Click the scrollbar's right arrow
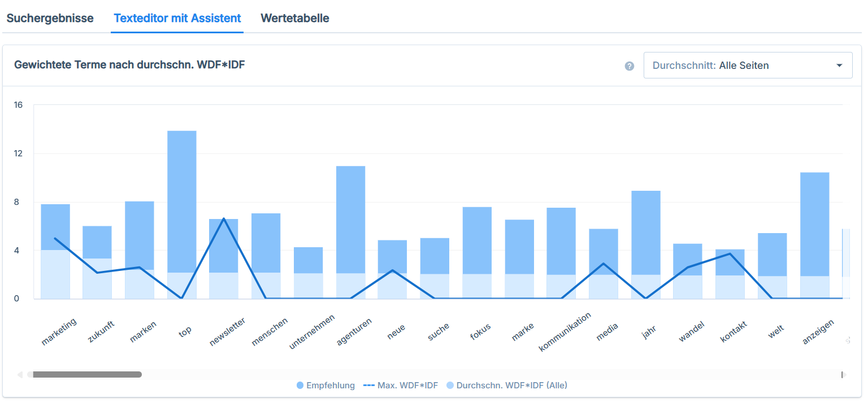Viewport: 868px width, 403px height. [844, 374]
